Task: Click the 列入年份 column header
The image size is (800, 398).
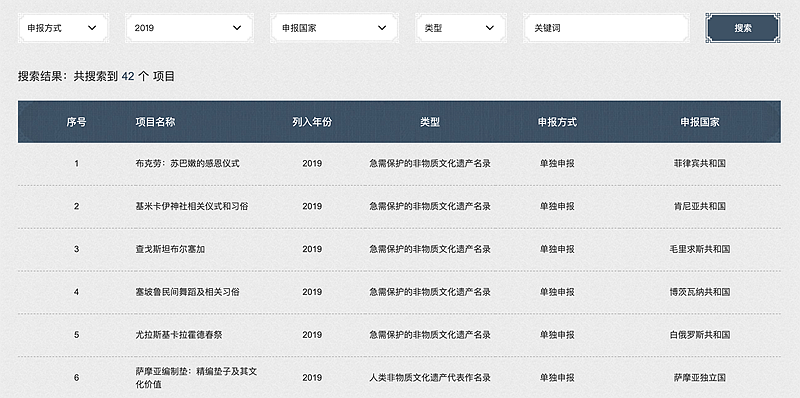Action: coord(312,122)
